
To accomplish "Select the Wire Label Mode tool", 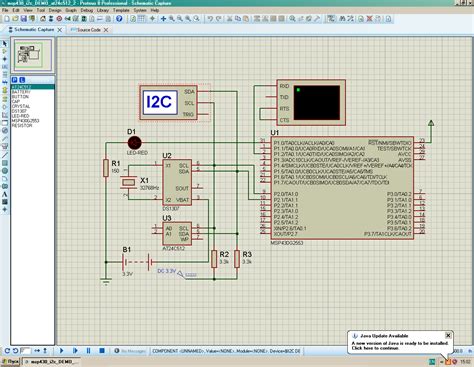I will pyautogui.click(x=5, y=67).
